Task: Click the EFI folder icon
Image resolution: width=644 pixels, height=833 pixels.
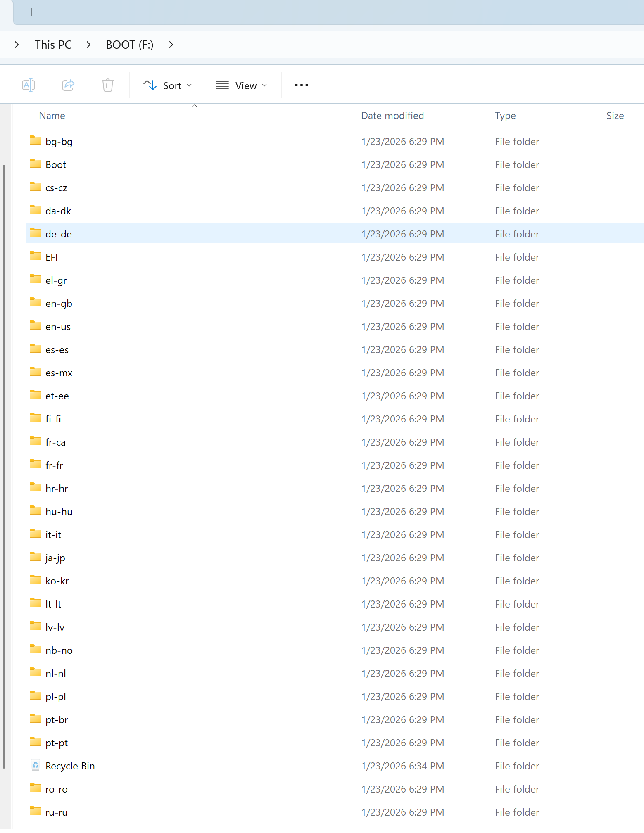Action: pyautogui.click(x=36, y=256)
